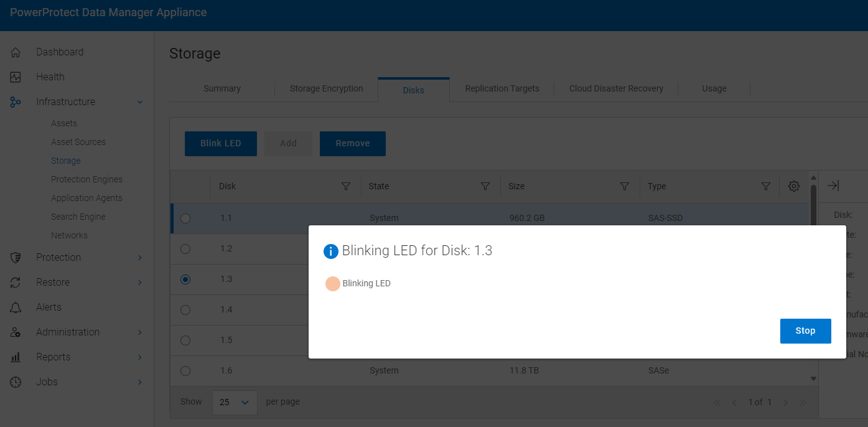
Task: Open Alerts via the bell icon
Action: point(16,307)
